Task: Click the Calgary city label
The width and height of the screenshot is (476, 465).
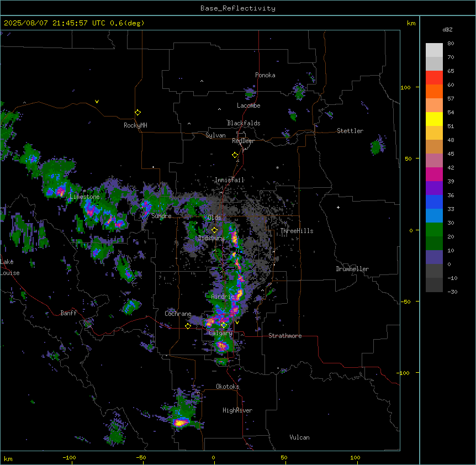Action: pos(221,333)
